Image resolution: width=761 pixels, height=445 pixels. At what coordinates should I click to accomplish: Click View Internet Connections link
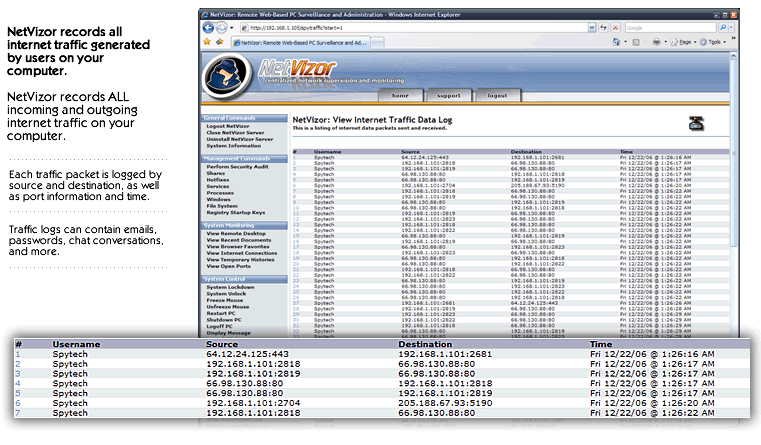(x=241, y=253)
